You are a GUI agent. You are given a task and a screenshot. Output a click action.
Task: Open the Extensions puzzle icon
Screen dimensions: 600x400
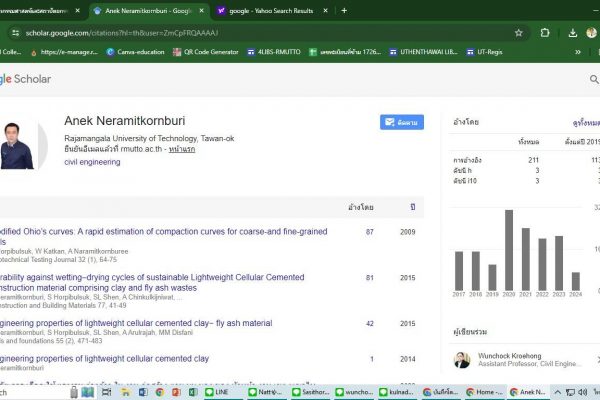click(x=545, y=33)
